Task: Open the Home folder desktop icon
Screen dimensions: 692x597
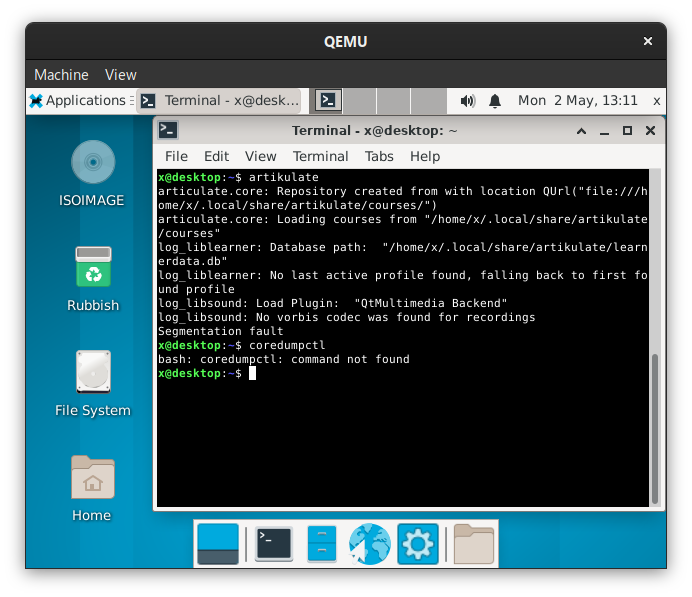Action: [93, 477]
